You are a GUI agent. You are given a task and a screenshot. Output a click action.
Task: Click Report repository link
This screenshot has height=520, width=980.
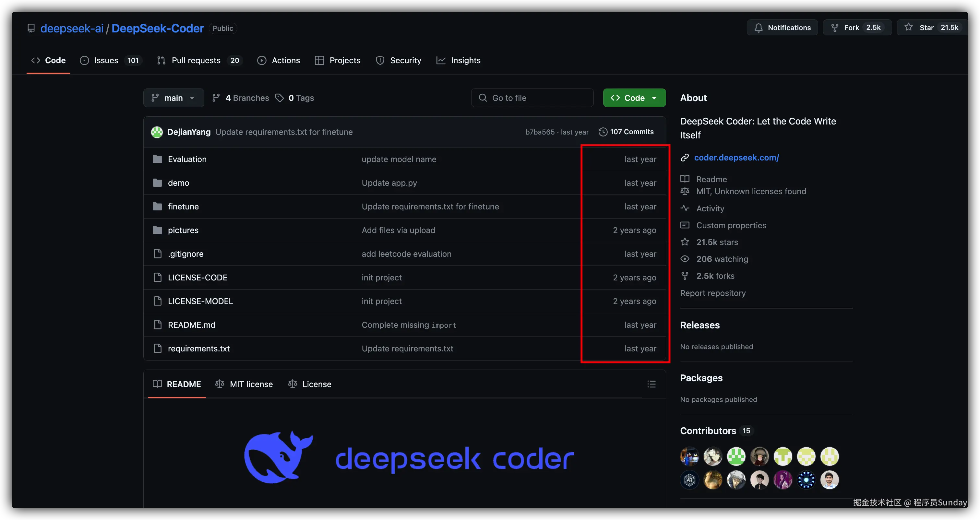pyautogui.click(x=713, y=293)
